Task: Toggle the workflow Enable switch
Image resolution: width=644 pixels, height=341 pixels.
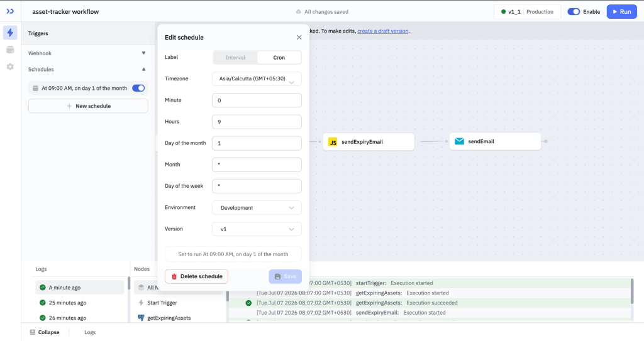Action: click(574, 12)
